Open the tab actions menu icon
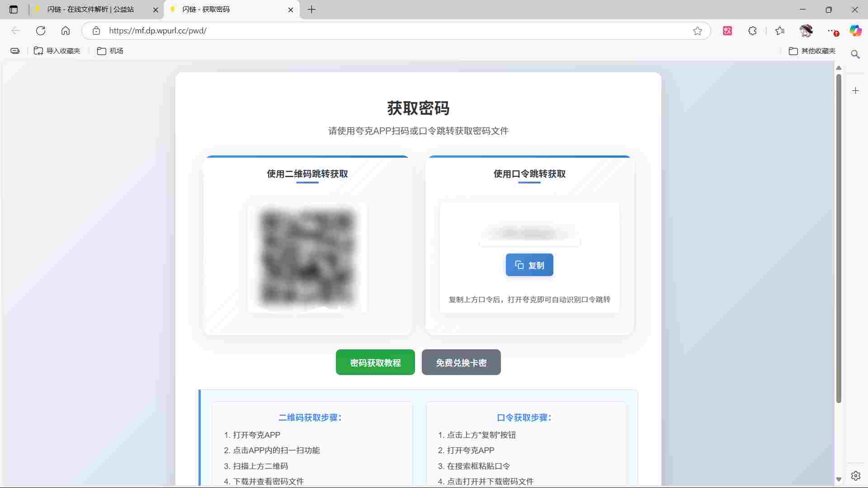 pos(14,9)
